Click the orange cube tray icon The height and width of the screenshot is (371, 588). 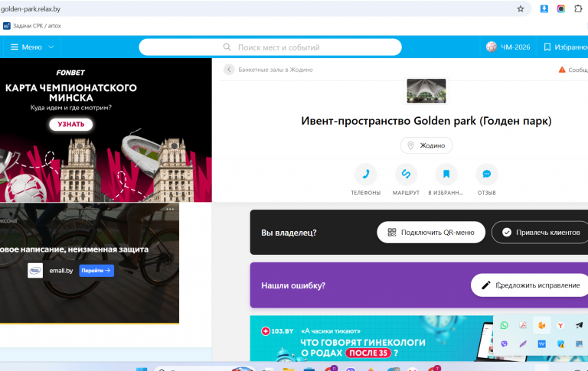(542, 325)
